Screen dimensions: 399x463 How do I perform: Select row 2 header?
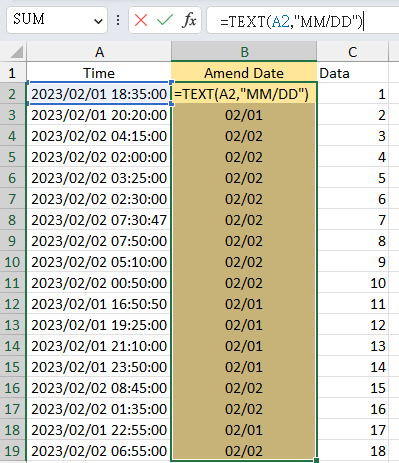click(x=13, y=94)
